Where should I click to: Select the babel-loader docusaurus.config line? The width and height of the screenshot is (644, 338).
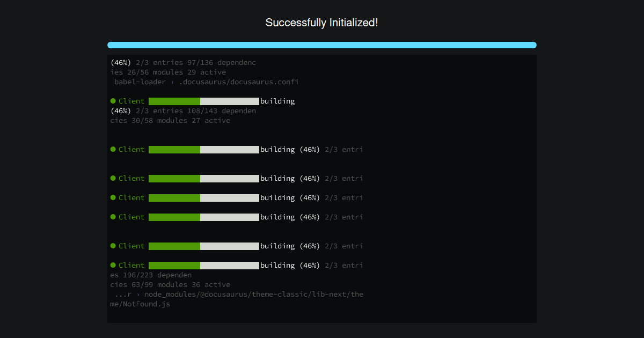[206, 82]
